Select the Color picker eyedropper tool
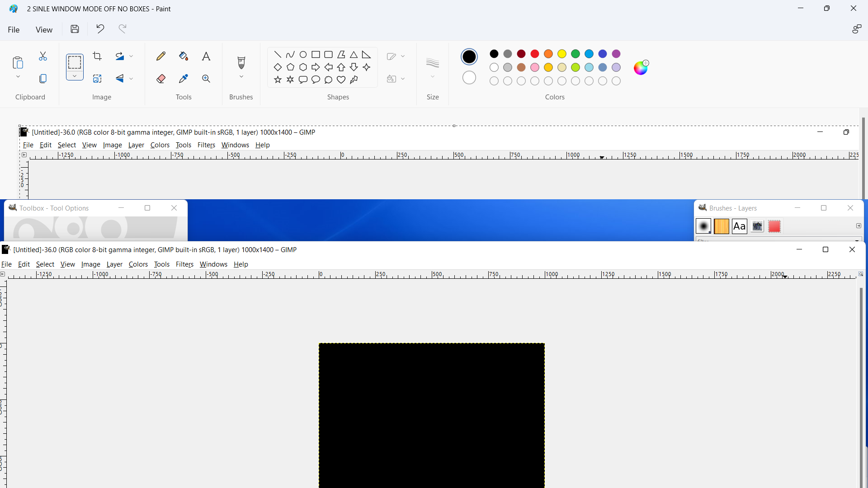Viewport: 868px width, 488px height. pos(184,79)
